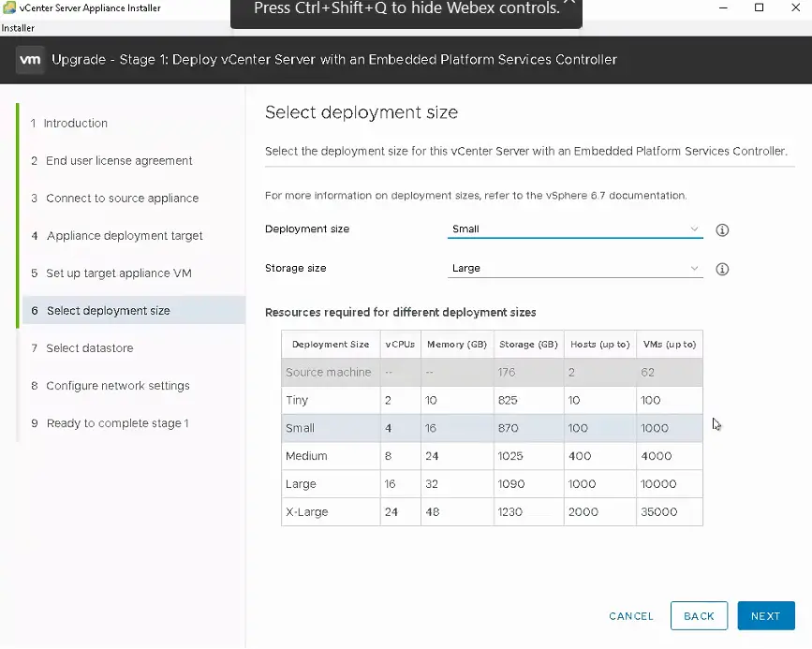The height and width of the screenshot is (649, 812).
Task: Click the VMs (up to) column header
Action: 669,345
